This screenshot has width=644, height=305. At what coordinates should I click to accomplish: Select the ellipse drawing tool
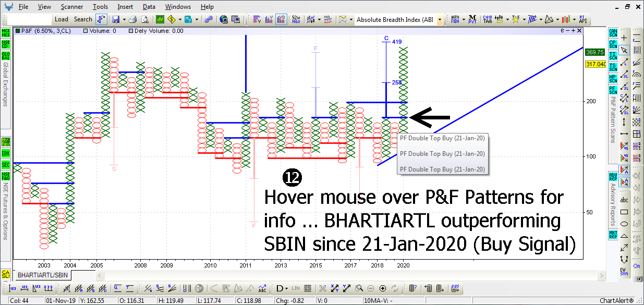point(624,224)
